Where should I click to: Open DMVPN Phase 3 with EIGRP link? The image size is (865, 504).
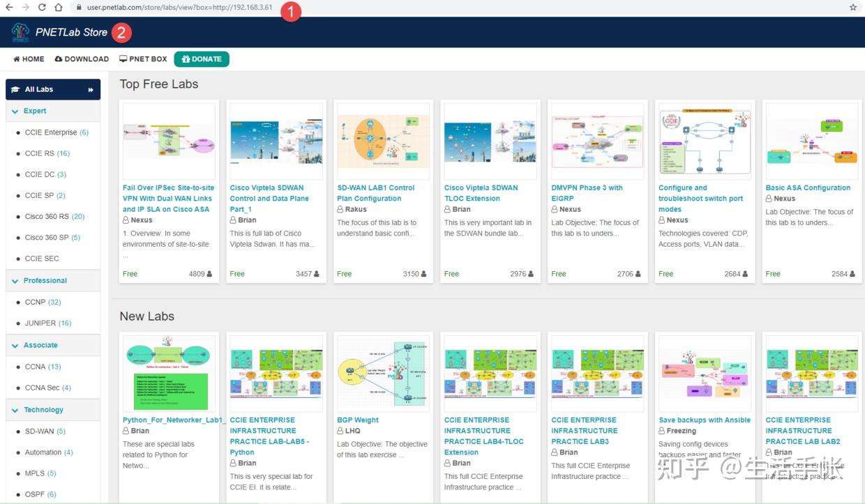[x=587, y=193]
